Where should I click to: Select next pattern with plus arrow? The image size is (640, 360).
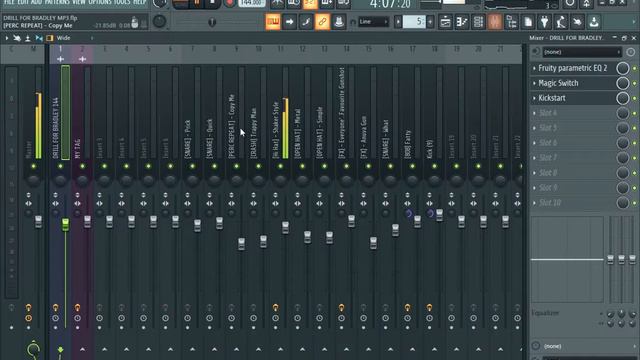click(x=430, y=22)
